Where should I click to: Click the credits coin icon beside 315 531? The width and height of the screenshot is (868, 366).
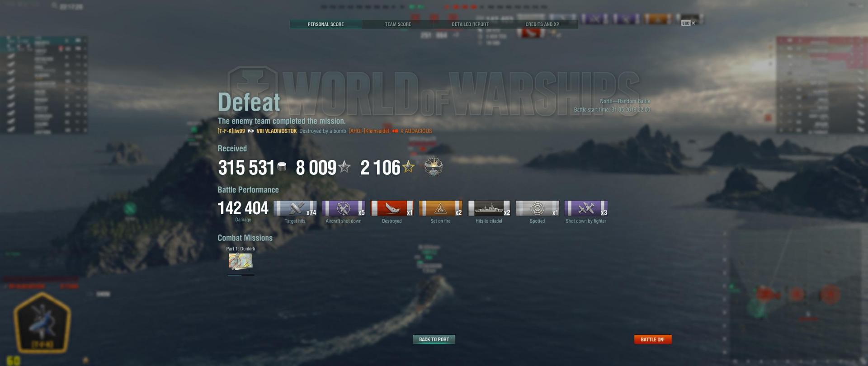tap(282, 167)
